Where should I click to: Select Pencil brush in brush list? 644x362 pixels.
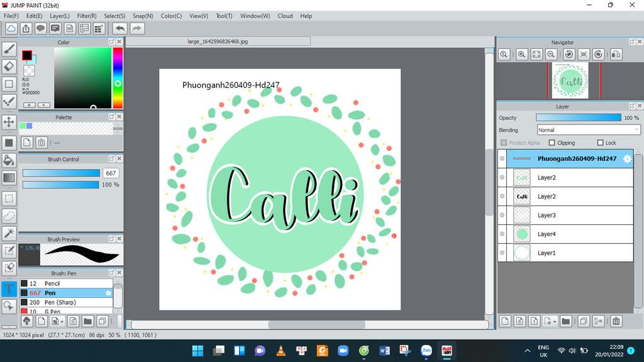66,283
